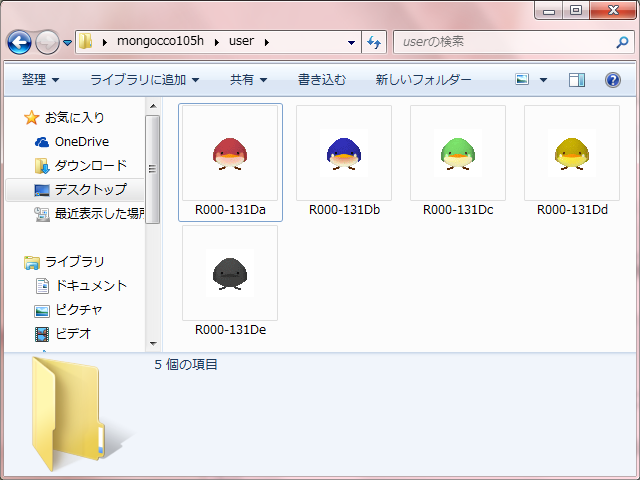Select the black bird R000-131De file

pos(230,272)
